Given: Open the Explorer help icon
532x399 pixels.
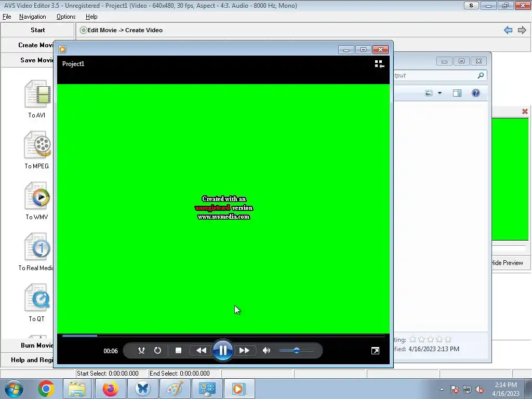Looking at the screenshot, I should 476,93.
